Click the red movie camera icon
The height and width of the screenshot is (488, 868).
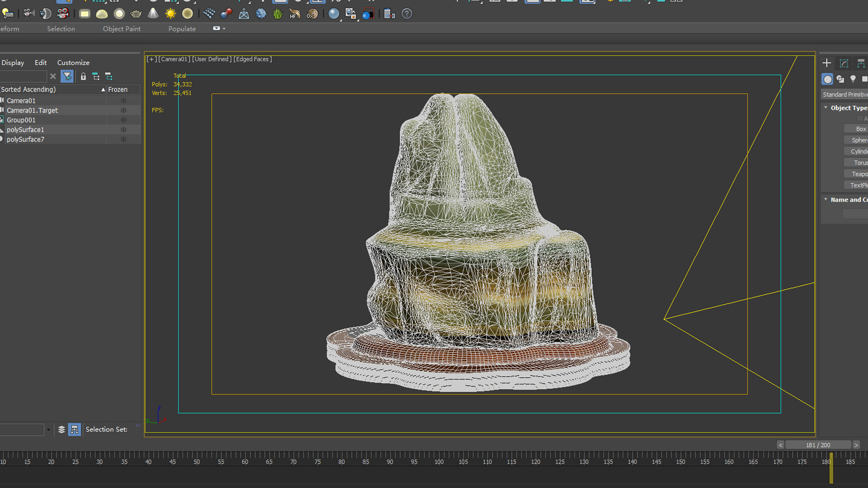point(63,14)
